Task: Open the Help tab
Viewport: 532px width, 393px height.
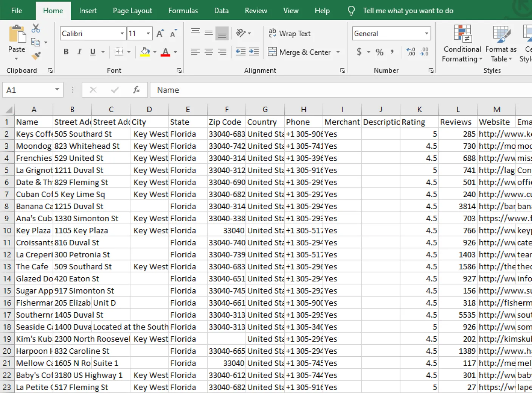Action: [322, 11]
